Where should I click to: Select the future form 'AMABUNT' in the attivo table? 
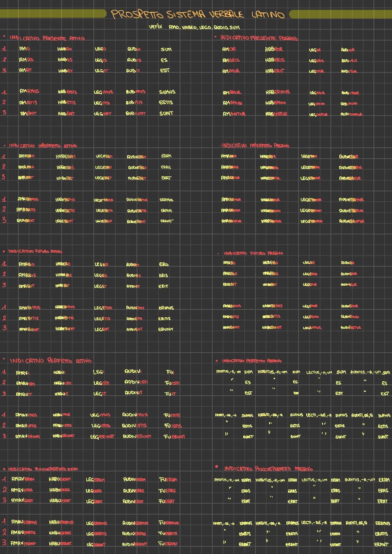29,329
